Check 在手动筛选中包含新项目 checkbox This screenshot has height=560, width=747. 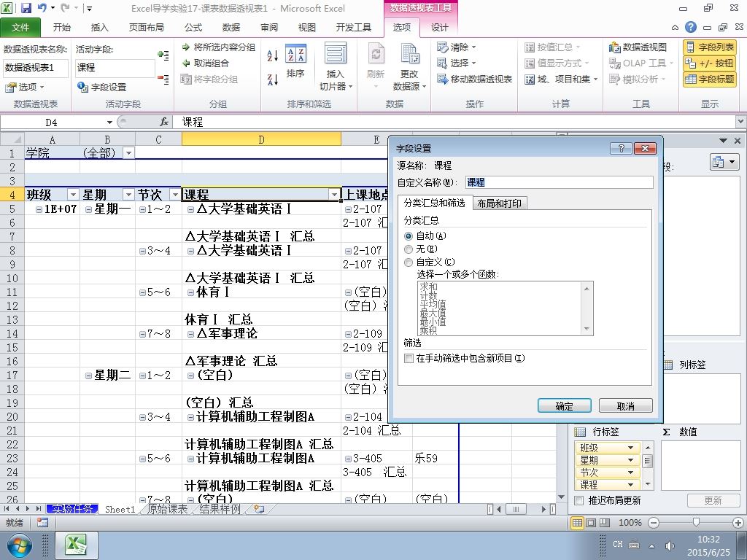point(409,359)
